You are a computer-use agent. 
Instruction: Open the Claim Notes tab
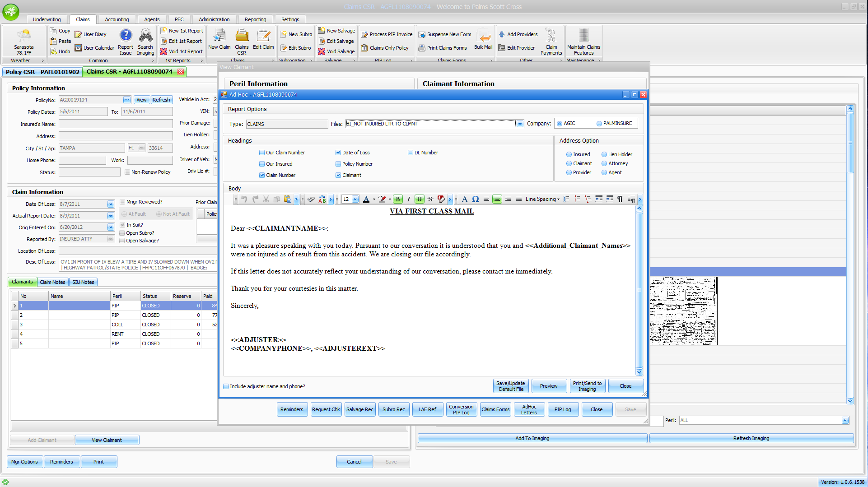coord(52,283)
